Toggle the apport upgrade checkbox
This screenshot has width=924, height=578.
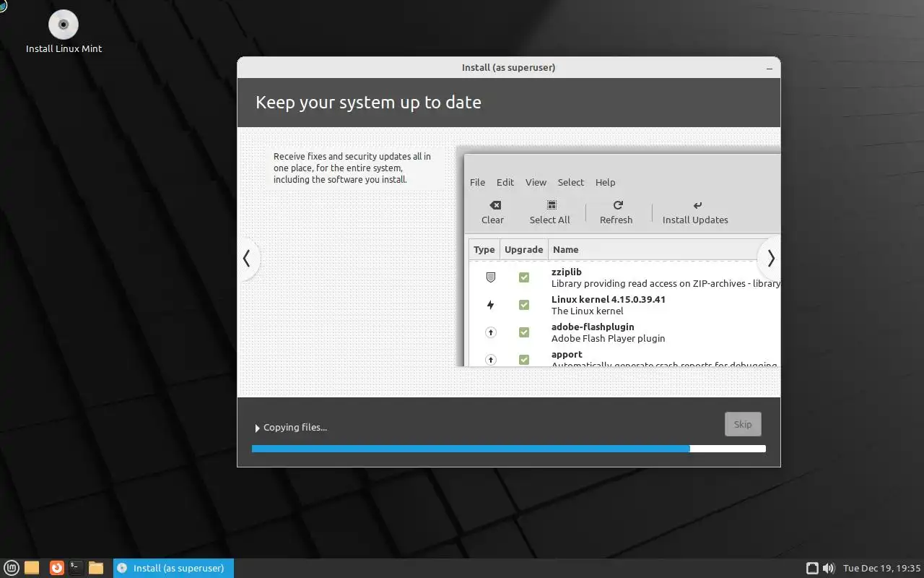click(x=524, y=359)
